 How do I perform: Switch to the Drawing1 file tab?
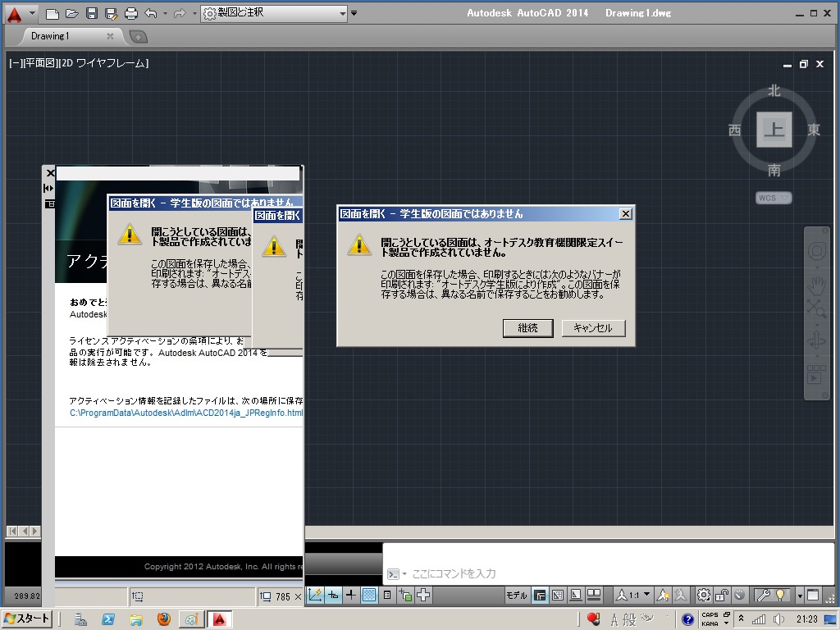(50, 36)
